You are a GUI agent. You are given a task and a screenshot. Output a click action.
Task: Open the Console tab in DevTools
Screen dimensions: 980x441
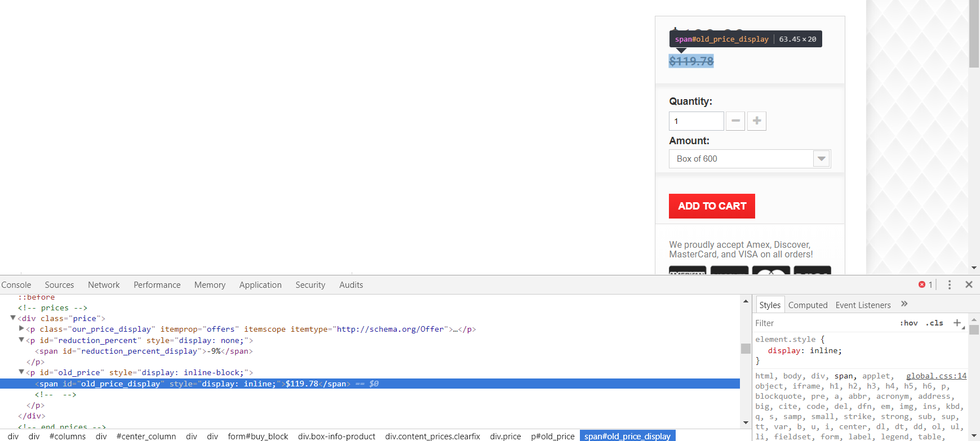[16, 285]
